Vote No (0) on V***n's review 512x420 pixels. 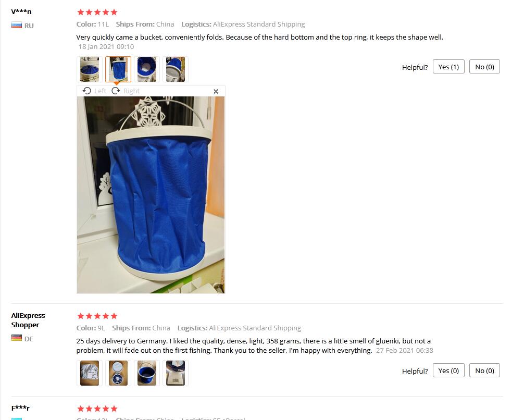tap(484, 67)
